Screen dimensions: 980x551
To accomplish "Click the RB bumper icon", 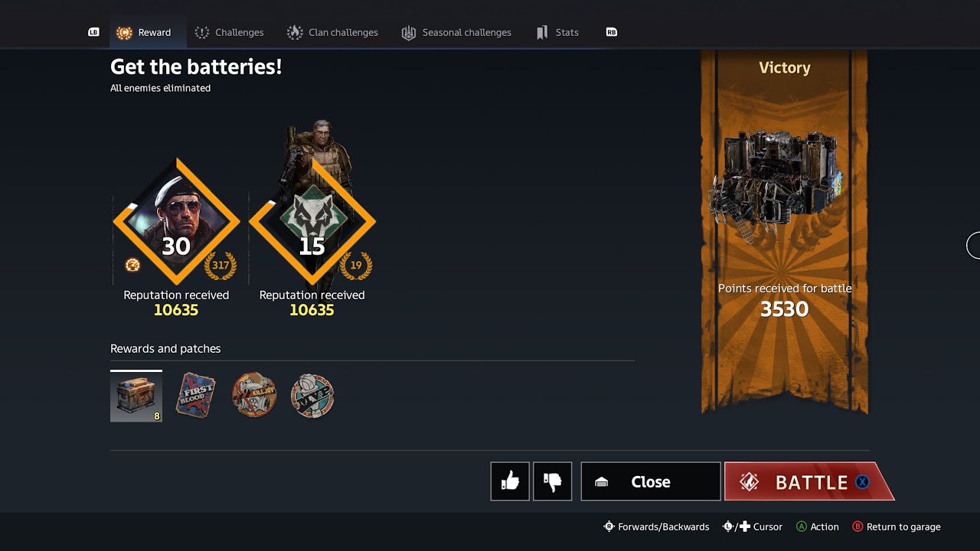I will (x=612, y=32).
